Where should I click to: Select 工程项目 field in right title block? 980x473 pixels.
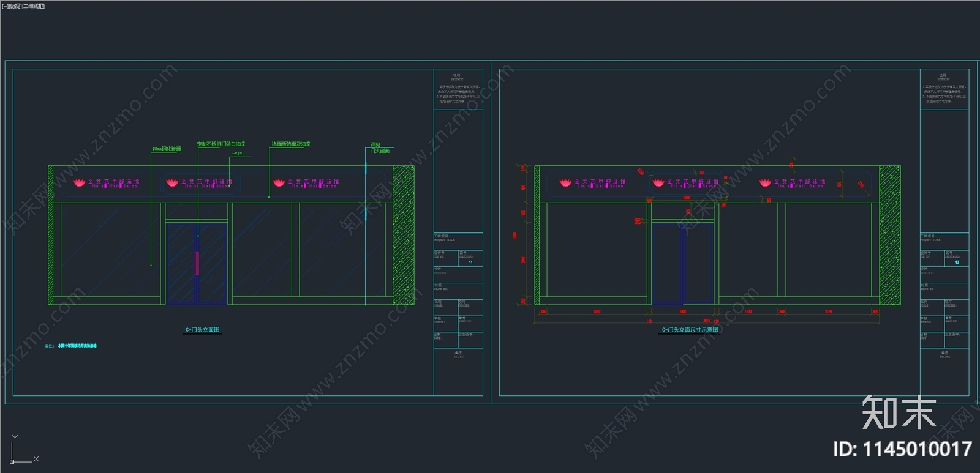tap(944, 241)
